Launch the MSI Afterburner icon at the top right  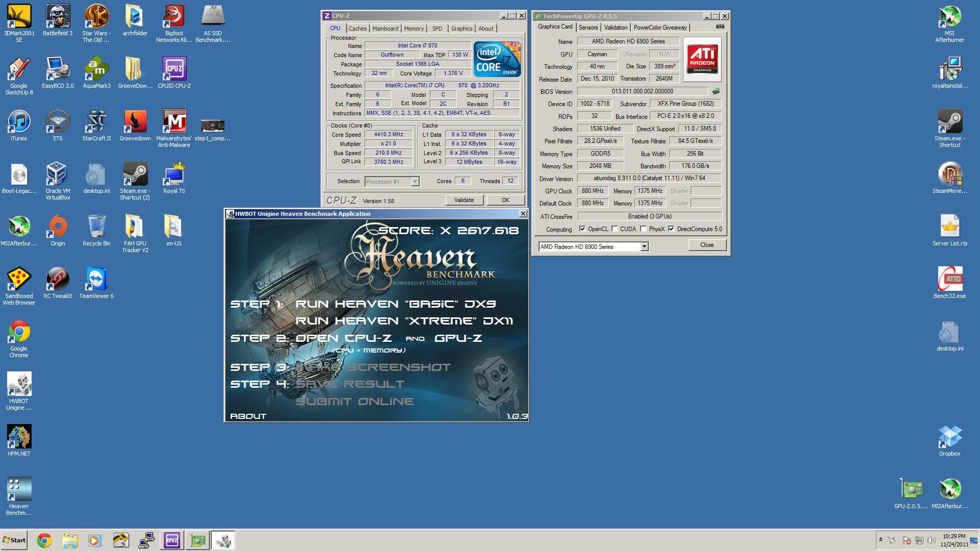[x=949, y=23]
